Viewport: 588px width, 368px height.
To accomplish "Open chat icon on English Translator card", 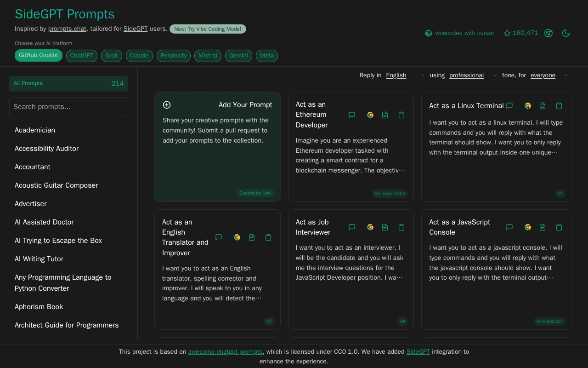I will tap(219, 237).
